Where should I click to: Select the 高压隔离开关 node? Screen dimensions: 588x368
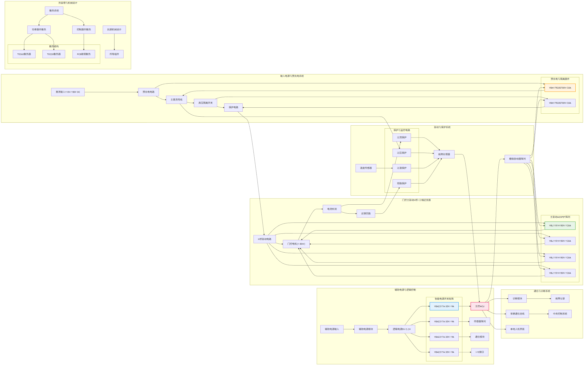[205, 103]
